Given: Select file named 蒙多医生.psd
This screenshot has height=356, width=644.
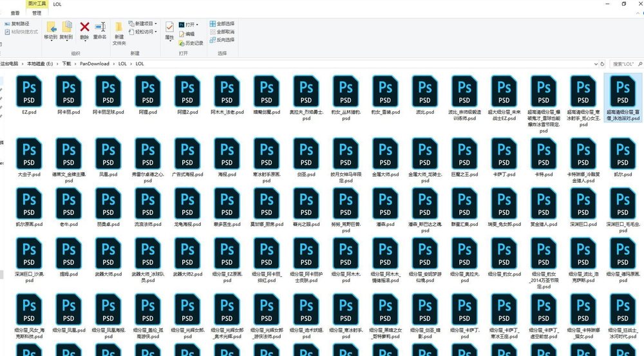Looking at the screenshot, I should 227,225.
